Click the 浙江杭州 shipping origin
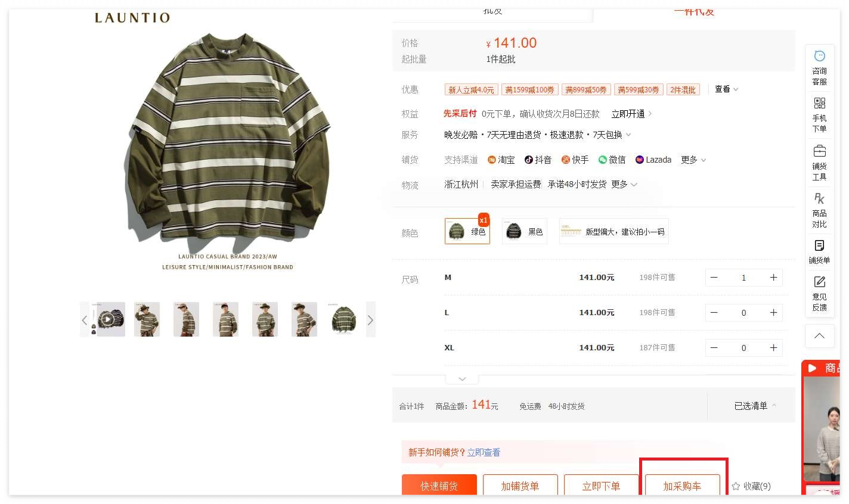The image size is (849, 504). tap(461, 185)
